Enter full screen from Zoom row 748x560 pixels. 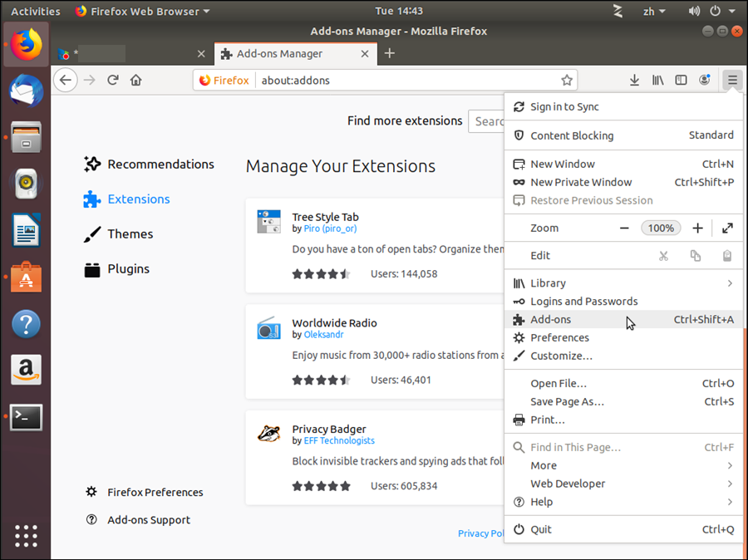click(x=727, y=228)
